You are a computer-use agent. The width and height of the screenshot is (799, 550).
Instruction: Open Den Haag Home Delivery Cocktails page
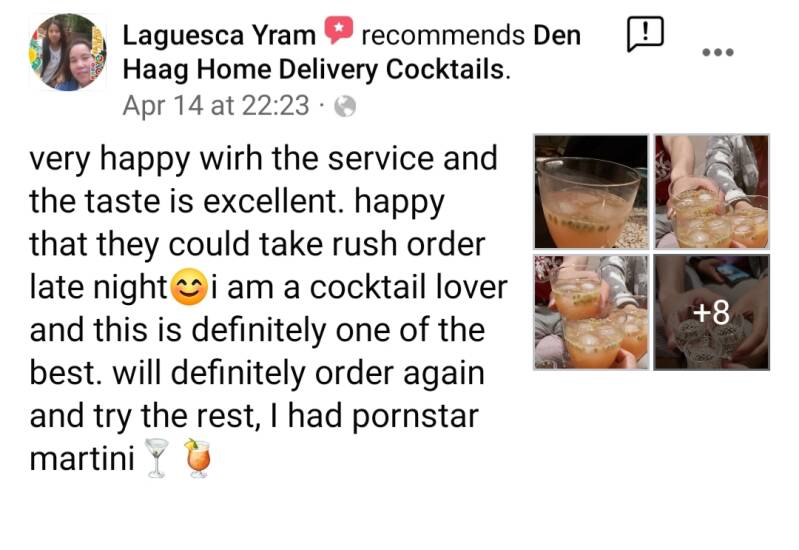coord(352,52)
